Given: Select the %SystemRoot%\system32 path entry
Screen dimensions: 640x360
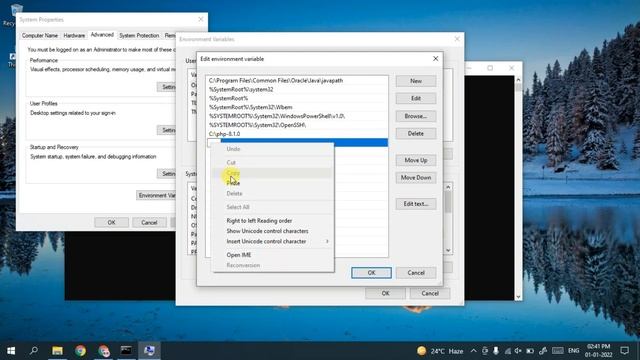Looking at the screenshot, I should point(297,89).
